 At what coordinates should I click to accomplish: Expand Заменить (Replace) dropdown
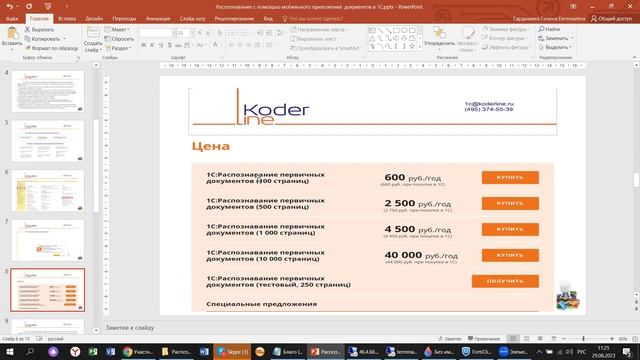tap(572, 38)
